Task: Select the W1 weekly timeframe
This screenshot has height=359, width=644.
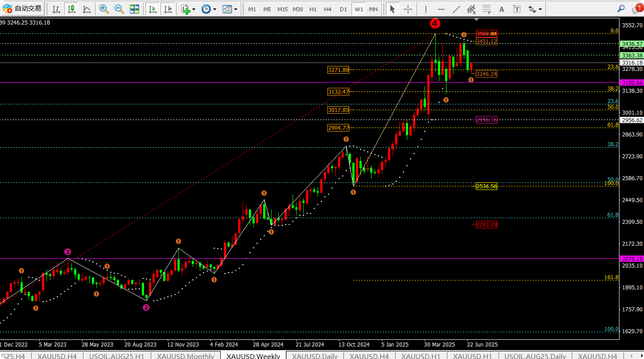Action: tap(359, 9)
